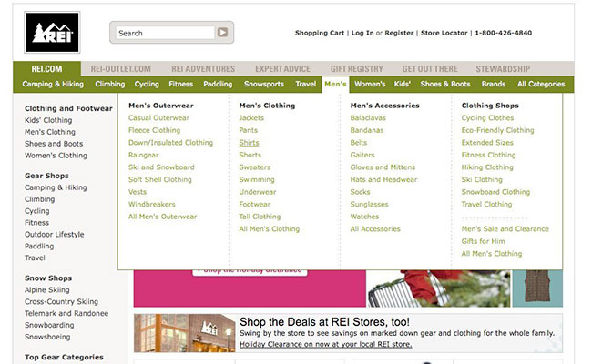Open Men's Sale and Clearance link
The image size is (592, 364).
505,229
